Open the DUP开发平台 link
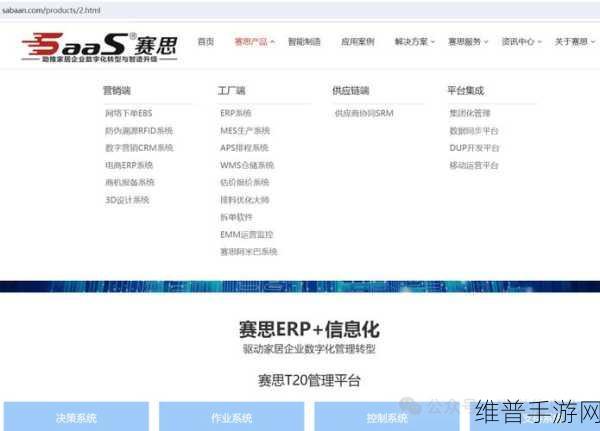This screenshot has width=600, height=431. pyautogui.click(x=474, y=148)
